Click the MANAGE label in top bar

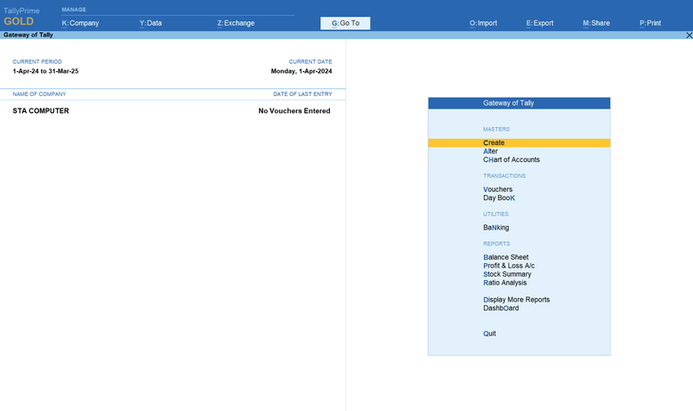74,10
